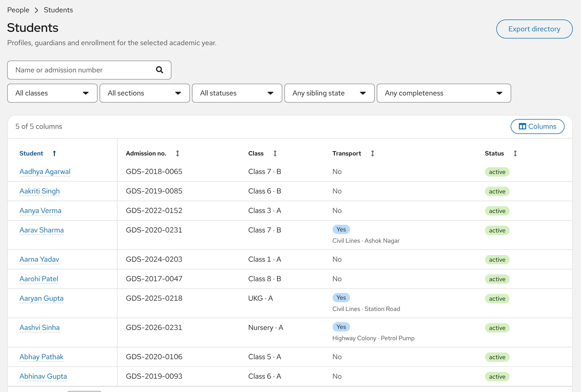Click the UKG · A class cell
Viewport: 581px width, 392px height.
pyautogui.click(x=260, y=298)
